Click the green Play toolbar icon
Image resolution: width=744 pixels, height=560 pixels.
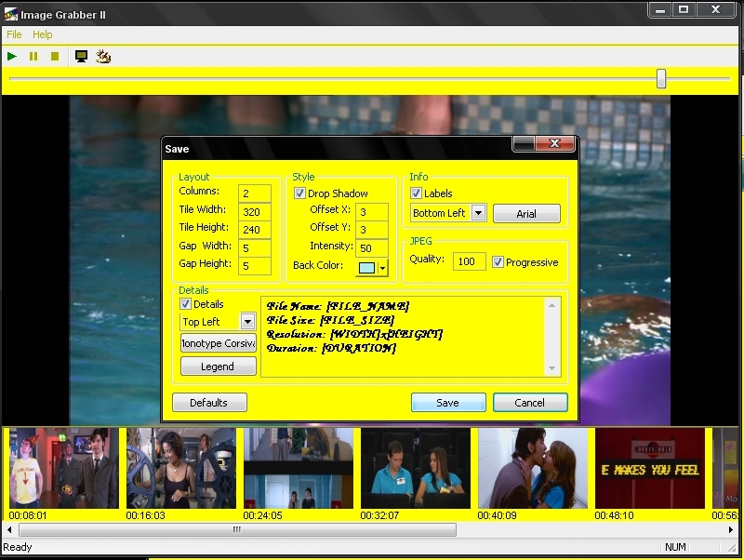(12, 57)
